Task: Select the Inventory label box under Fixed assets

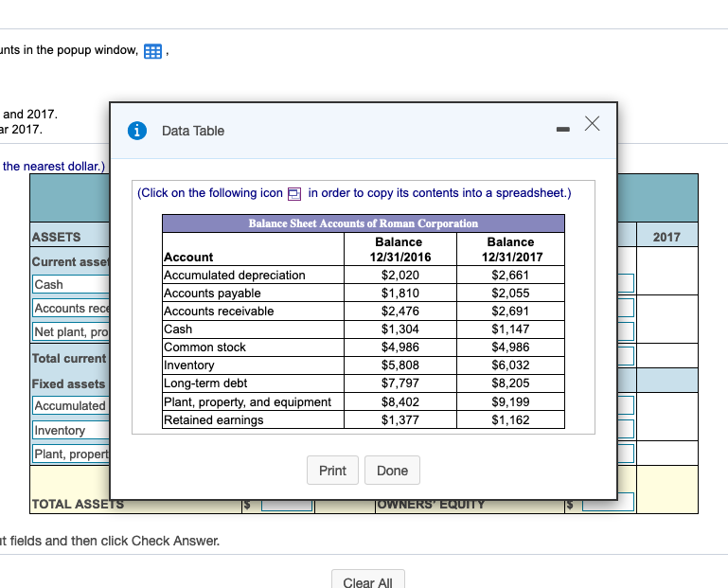Action: point(72,430)
